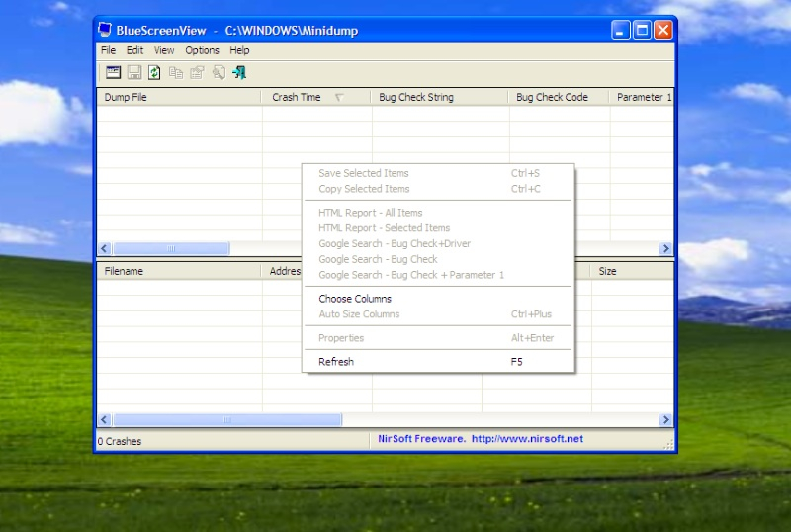The width and height of the screenshot is (791, 532).
Task: Click the Exit door toolbar icon
Action: pos(239,72)
